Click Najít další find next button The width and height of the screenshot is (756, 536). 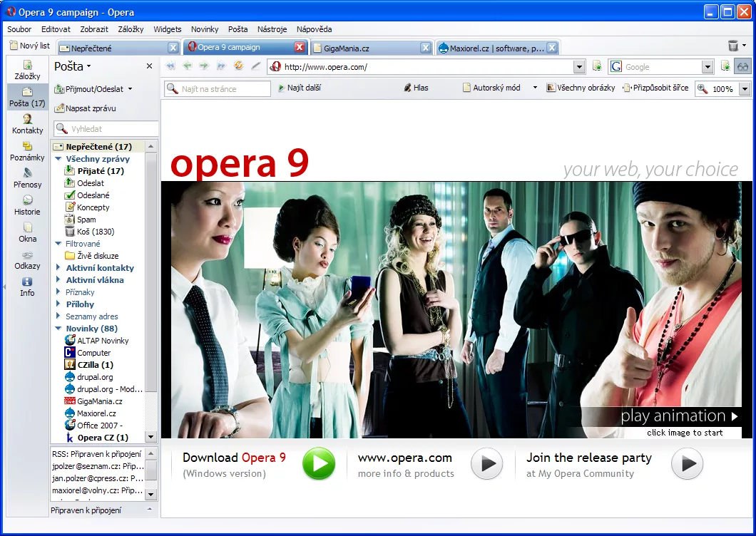pyautogui.click(x=300, y=88)
